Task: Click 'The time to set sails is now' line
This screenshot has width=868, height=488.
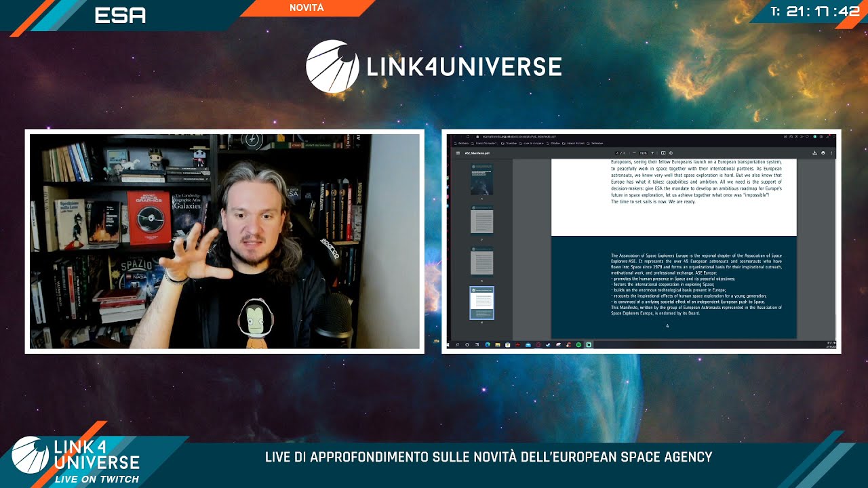Action: [x=653, y=201]
